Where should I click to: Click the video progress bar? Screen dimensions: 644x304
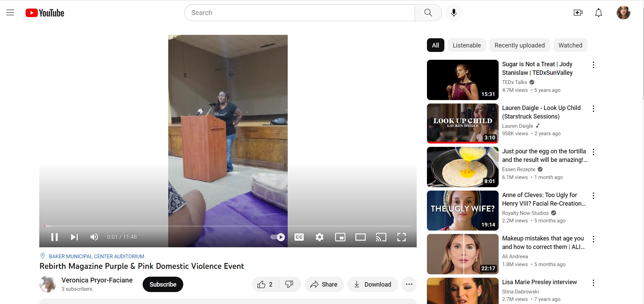[x=228, y=226]
